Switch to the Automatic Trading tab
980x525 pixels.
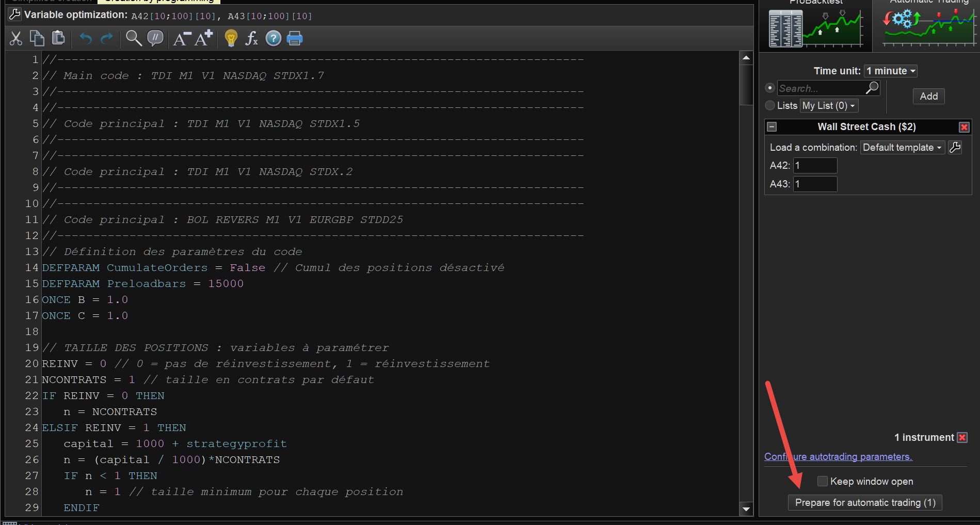928,26
